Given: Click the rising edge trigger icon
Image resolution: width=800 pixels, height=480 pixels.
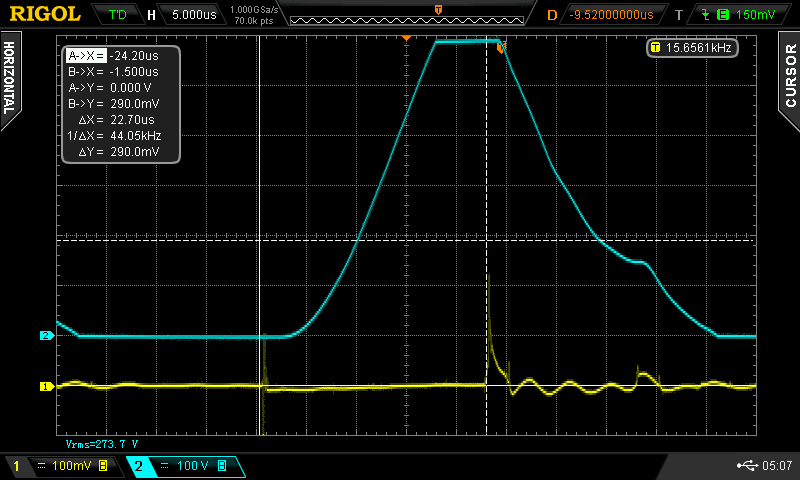Looking at the screenshot, I should pyautogui.click(x=706, y=14).
